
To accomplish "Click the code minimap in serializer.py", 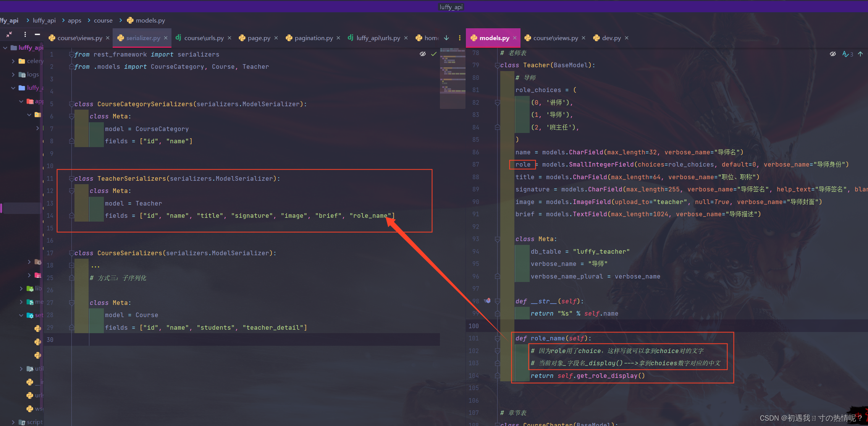I will (x=453, y=76).
